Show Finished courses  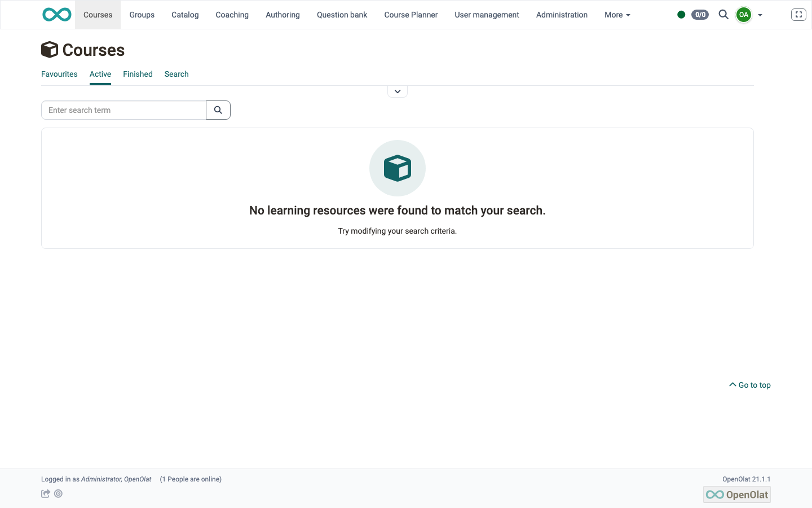coord(138,74)
